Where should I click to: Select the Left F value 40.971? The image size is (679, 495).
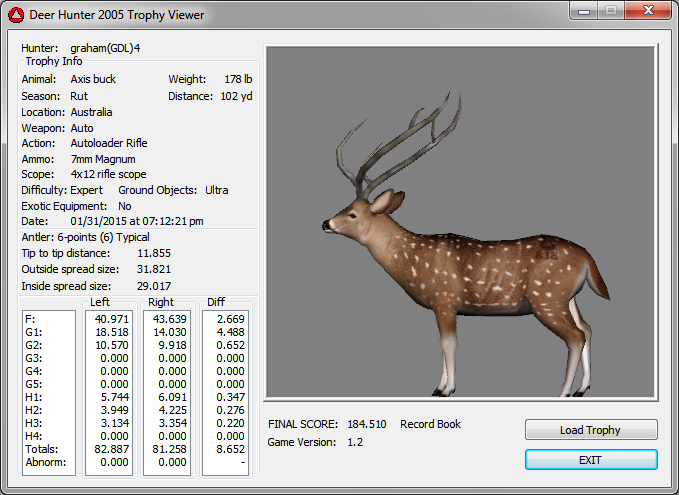pos(109,318)
